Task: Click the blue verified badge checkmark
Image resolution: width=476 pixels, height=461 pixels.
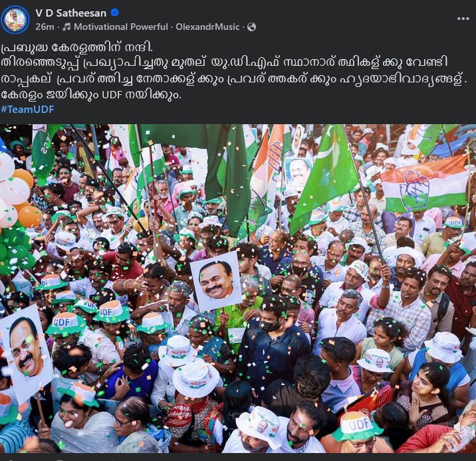Action: (115, 13)
